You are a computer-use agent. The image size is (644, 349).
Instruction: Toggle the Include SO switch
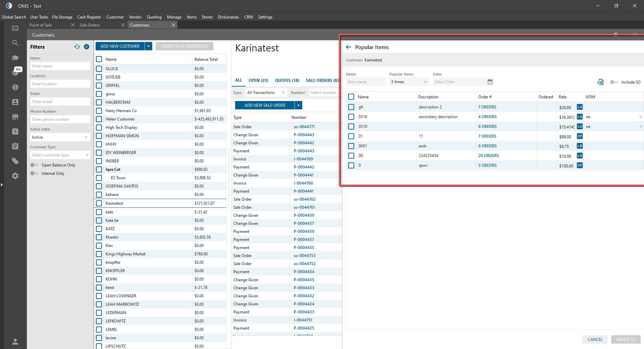(x=614, y=82)
